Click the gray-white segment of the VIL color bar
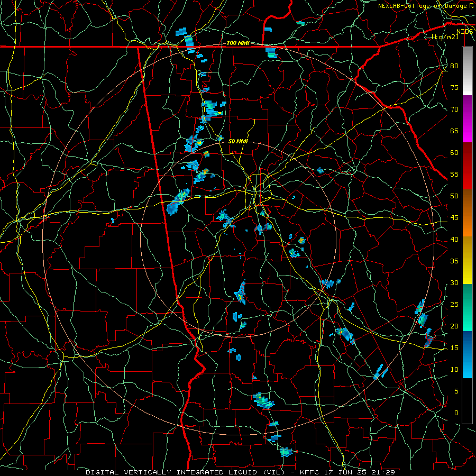This screenshot has width=476, height=476. tap(467, 71)
